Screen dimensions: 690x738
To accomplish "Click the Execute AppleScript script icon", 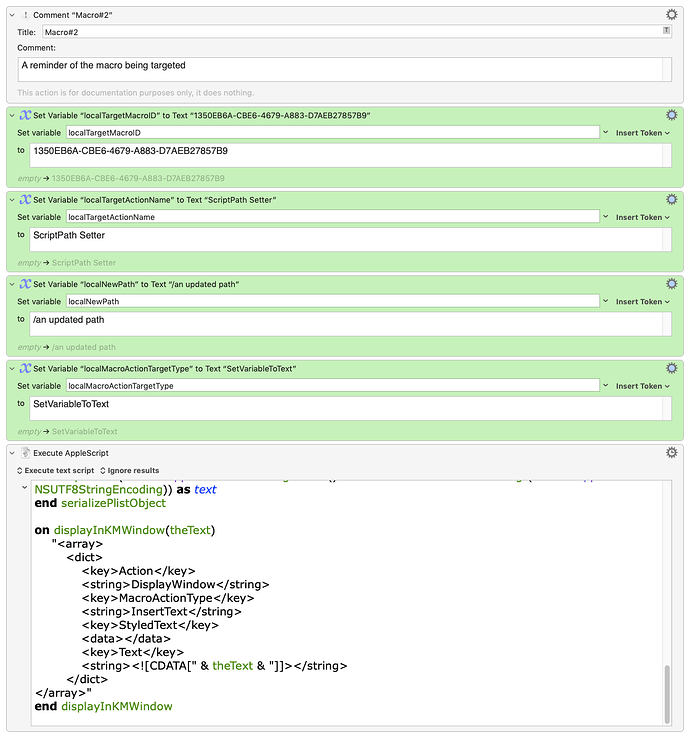I will [25, 453].
